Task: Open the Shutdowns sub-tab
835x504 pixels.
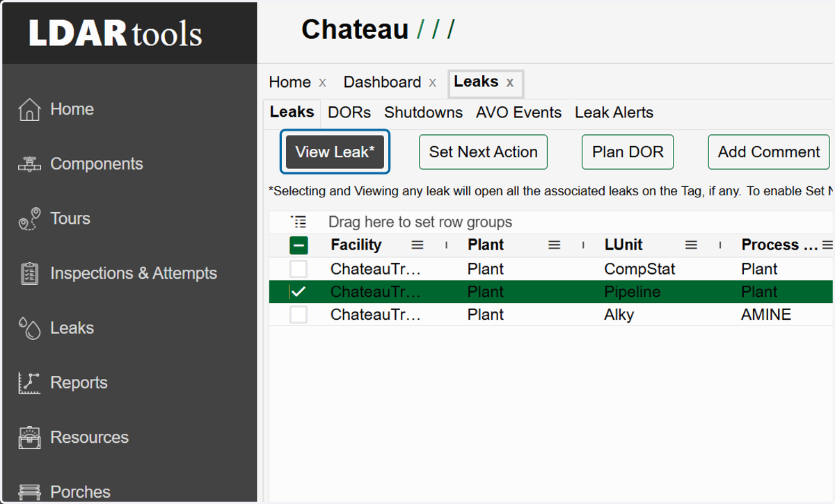Action: coord(423,113)
